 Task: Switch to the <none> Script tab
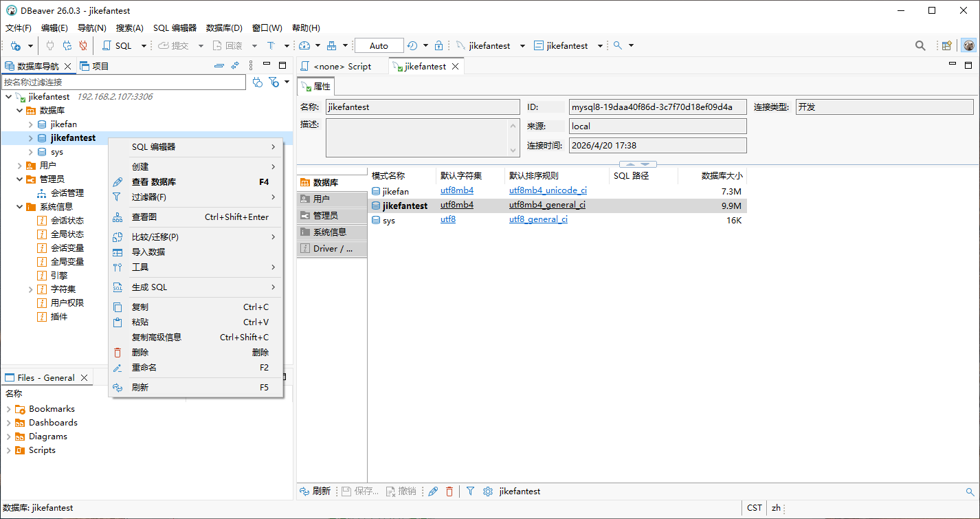pos(342,67)
